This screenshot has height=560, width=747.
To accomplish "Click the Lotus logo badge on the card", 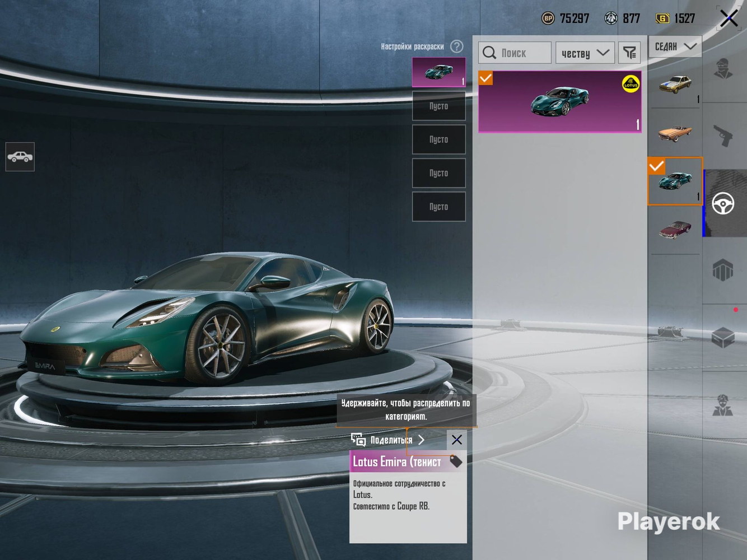I will (x=631, y=84).
